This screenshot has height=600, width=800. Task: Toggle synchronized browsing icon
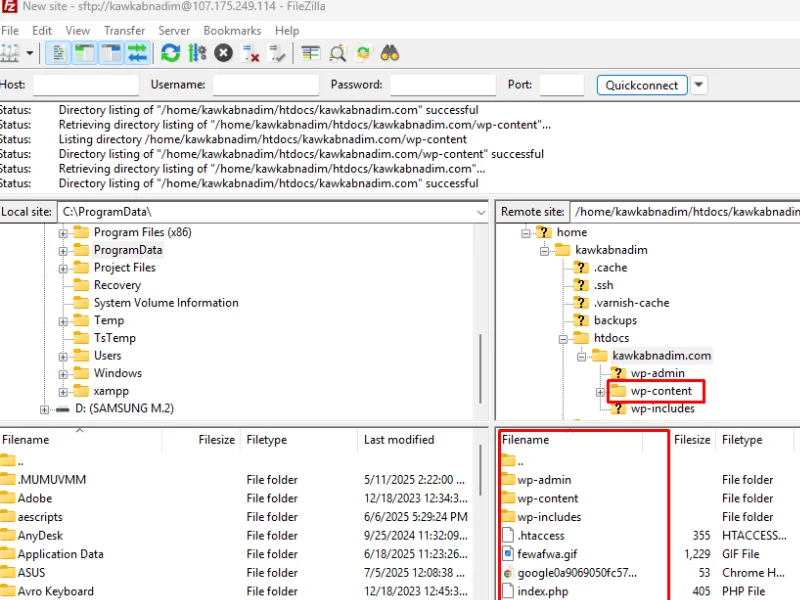[363, 53]
